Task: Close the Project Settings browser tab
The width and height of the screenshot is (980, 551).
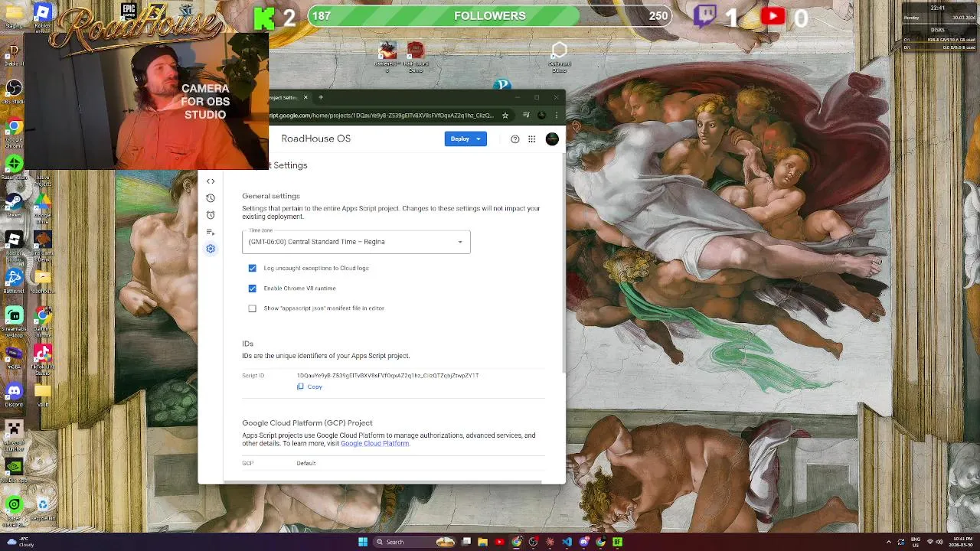Action: [306, 97]
